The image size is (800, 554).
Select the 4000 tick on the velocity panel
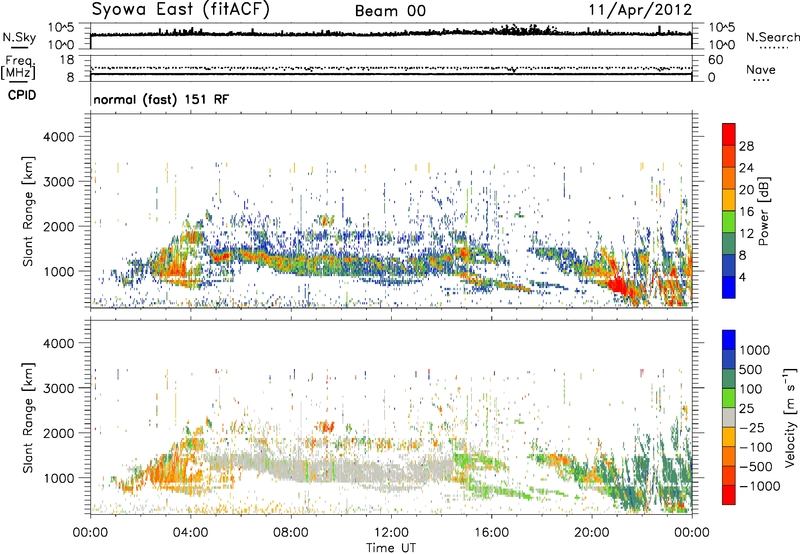(x=59, y=343)
